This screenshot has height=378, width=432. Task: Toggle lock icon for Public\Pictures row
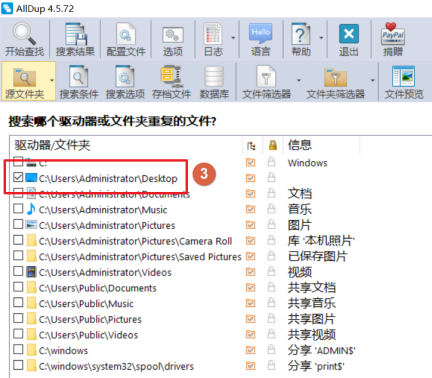pos(272,318)
